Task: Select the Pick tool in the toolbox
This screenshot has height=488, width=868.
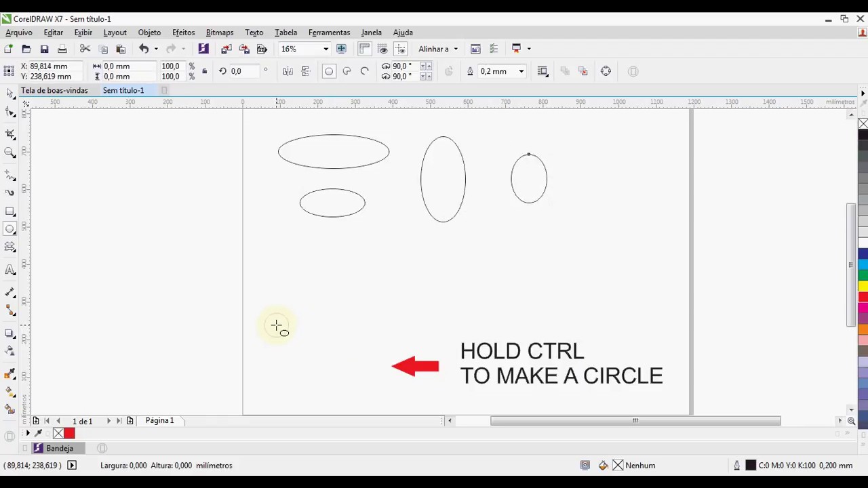Action: [9, 93]
